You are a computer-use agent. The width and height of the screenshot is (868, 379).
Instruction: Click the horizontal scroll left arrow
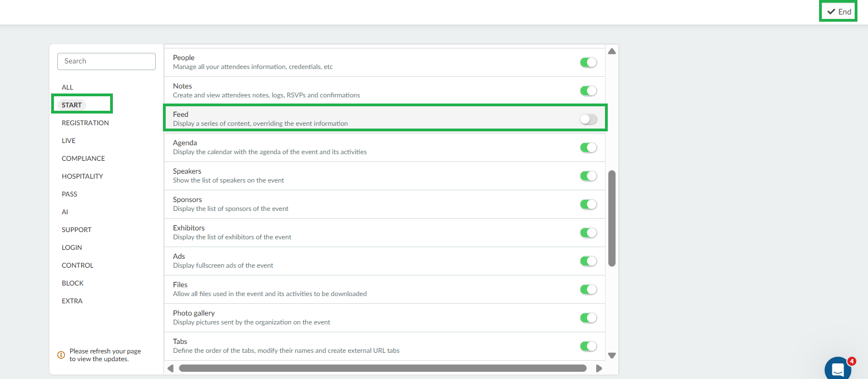171,368
